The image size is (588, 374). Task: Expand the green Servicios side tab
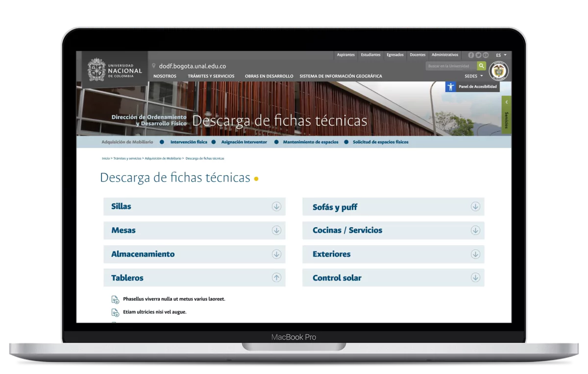(506, 115)
